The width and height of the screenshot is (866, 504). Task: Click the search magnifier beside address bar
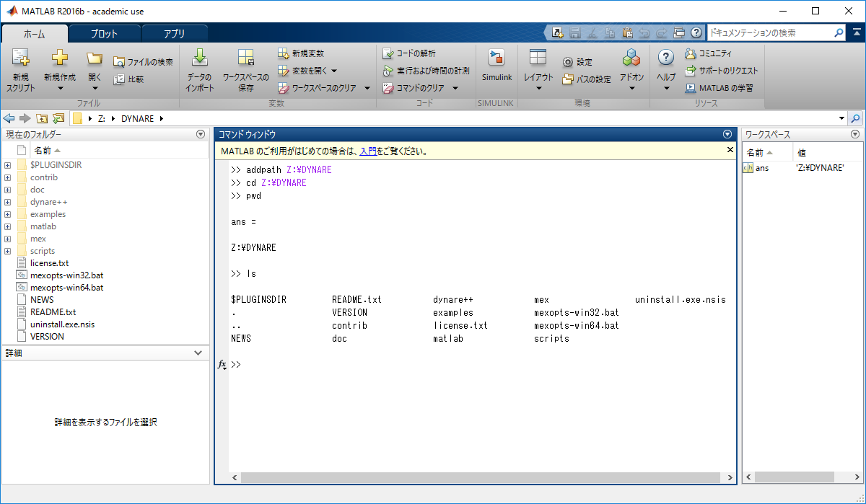[856, 118]
